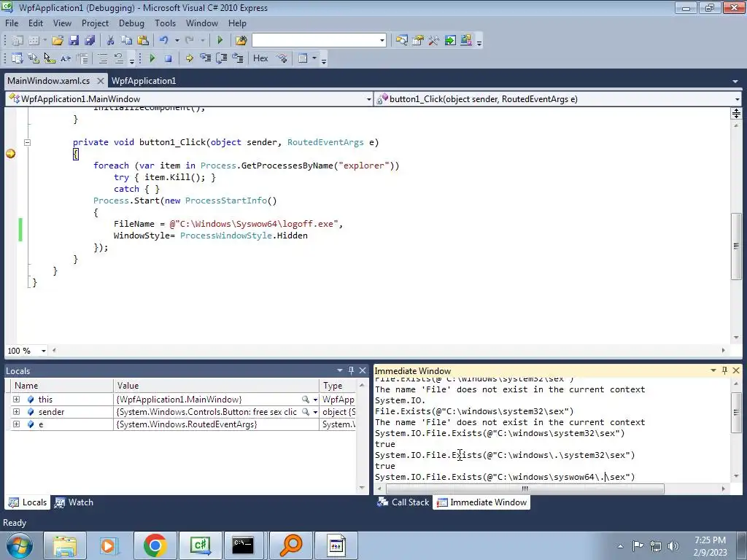Click the Undo arrow icon

coord(164,41)
